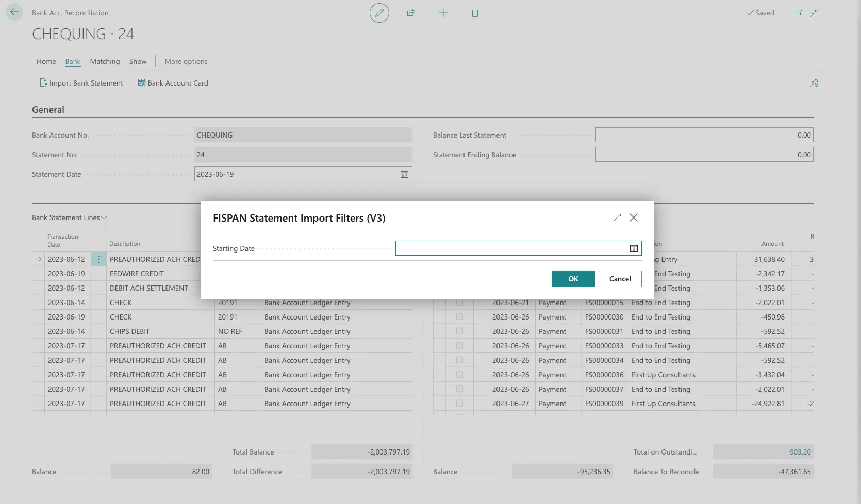Confirm dialog with OK button

point(573,279)
